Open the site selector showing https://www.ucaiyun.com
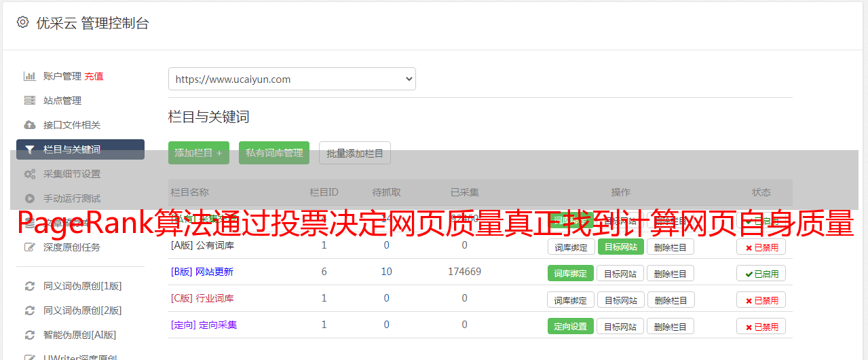 pos(292,79)
